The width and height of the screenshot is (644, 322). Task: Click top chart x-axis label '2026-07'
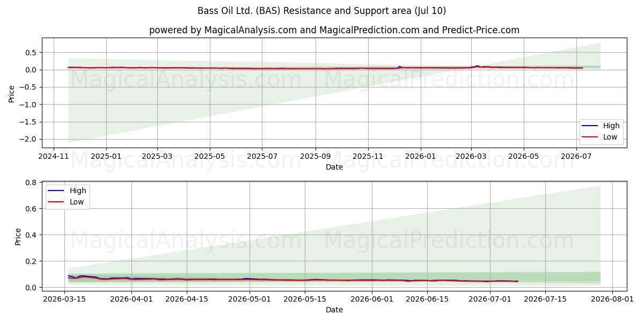pos(576,156)
